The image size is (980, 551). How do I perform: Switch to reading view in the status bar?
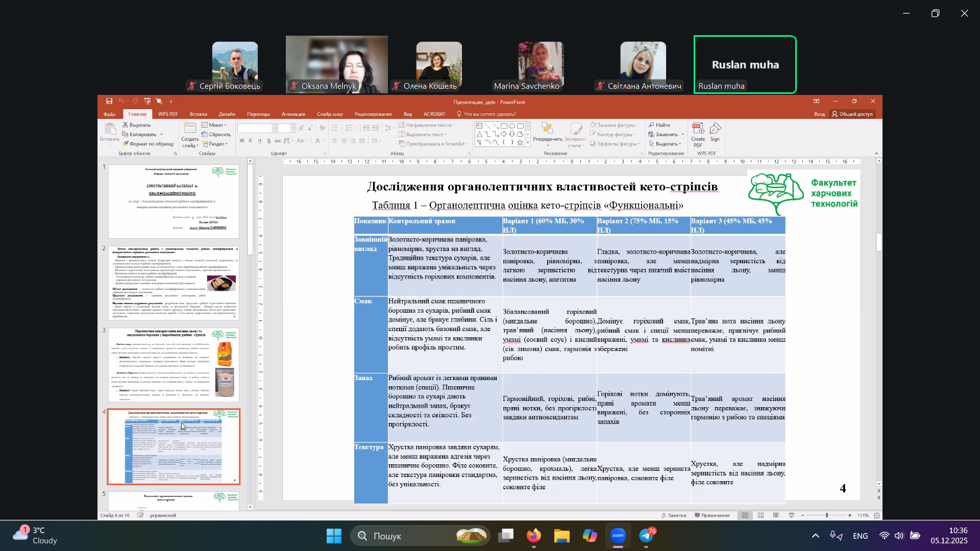(776, 516)
